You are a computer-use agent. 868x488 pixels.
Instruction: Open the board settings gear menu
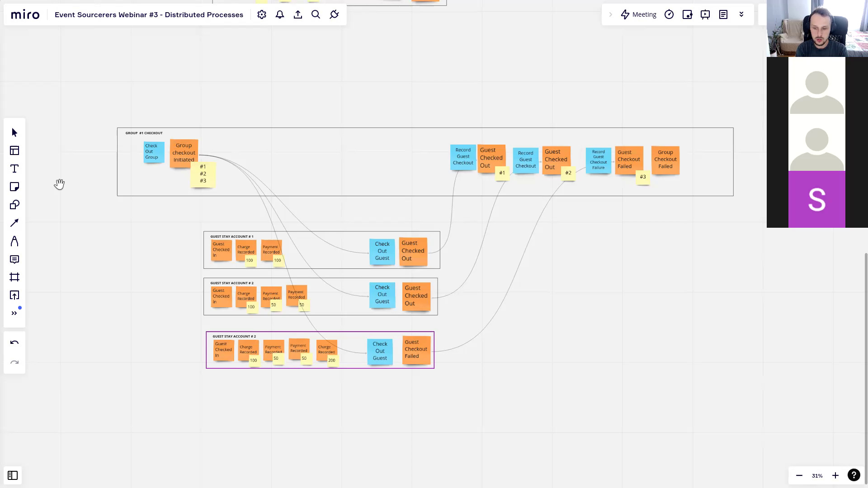[261, 14]
